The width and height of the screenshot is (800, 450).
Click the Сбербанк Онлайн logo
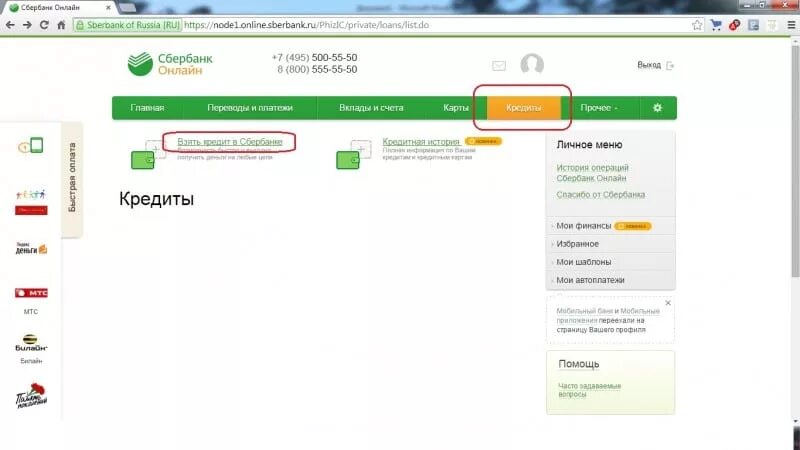coord(170,64)
